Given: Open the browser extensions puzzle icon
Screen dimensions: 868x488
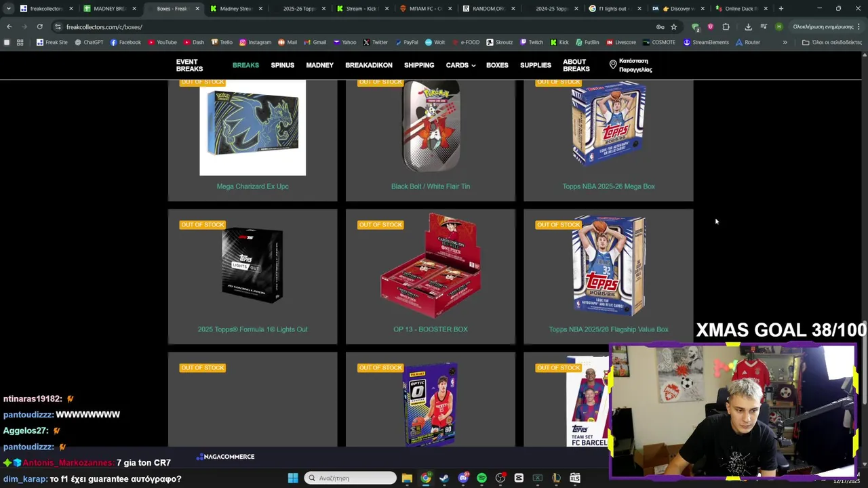Looking at the screenshot, I should 726,27.
